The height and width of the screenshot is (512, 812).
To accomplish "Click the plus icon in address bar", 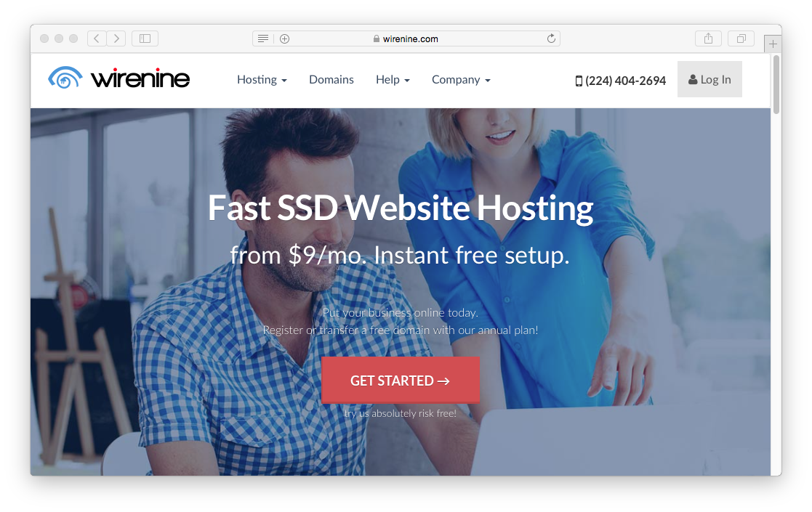I will tap(284, 38).
